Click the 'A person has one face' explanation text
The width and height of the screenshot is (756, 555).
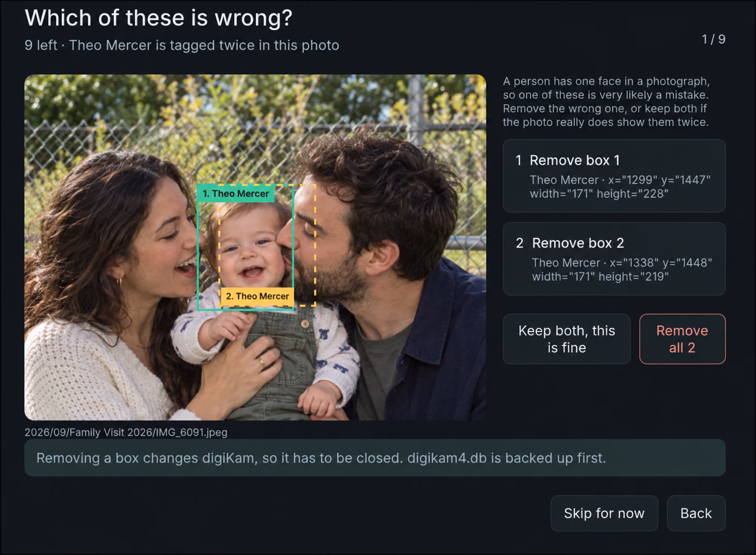click(x=606, y=102)
